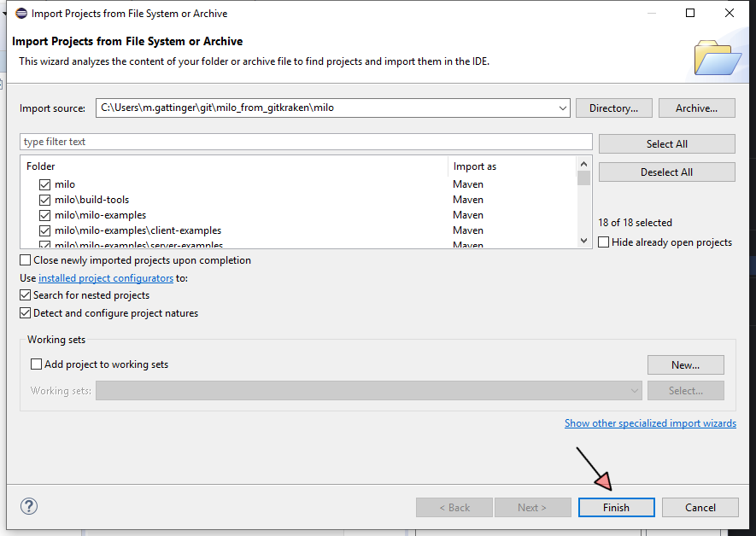Image resolution: width=756 pixels, height=536 pixels.
Task: Toggle the milo\milo-examples checkbox
Action: (x=44, y=215)
